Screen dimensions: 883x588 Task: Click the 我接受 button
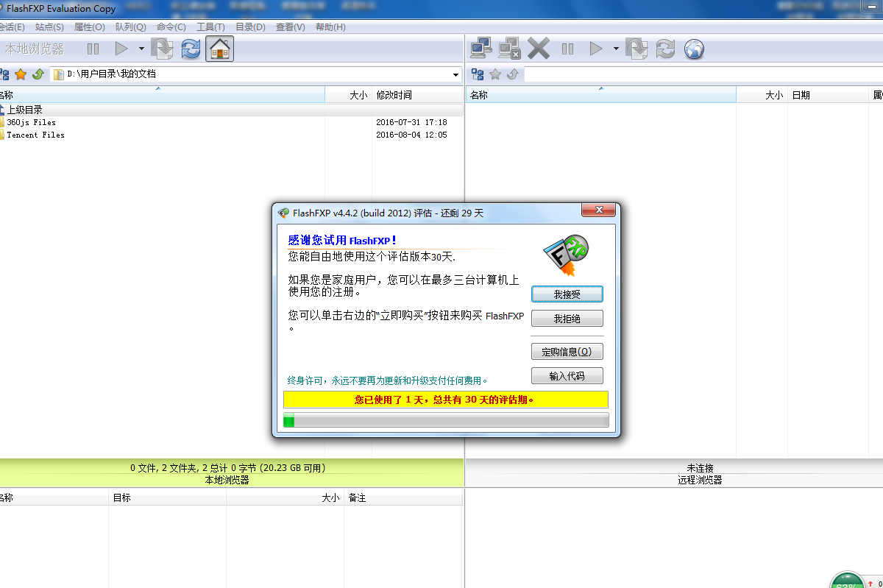[x=567, y=294]
